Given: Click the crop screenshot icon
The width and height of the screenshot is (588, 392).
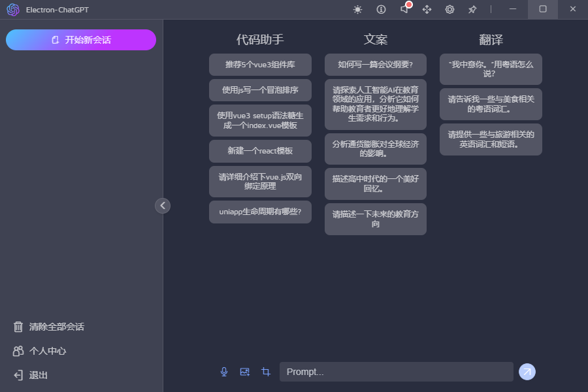Looking at the screenshot, I should pyautogui.click(x=266, y=372).
